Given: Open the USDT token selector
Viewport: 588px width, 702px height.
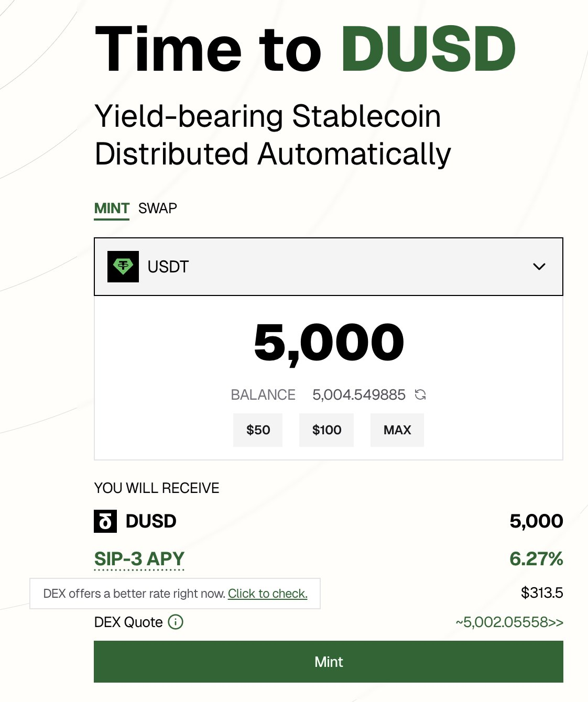Looking at the screenshot, I should 329,267.
